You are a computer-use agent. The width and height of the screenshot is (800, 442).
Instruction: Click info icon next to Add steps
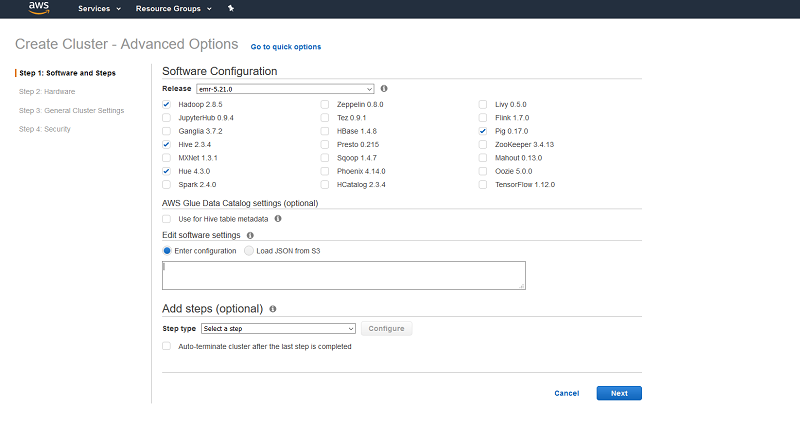tap(273, 309)
